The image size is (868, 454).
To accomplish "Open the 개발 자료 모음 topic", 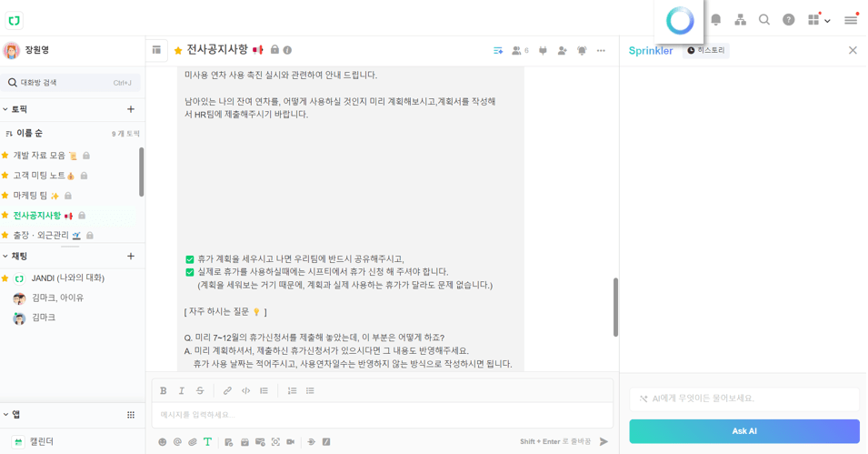I will (39, 156).
